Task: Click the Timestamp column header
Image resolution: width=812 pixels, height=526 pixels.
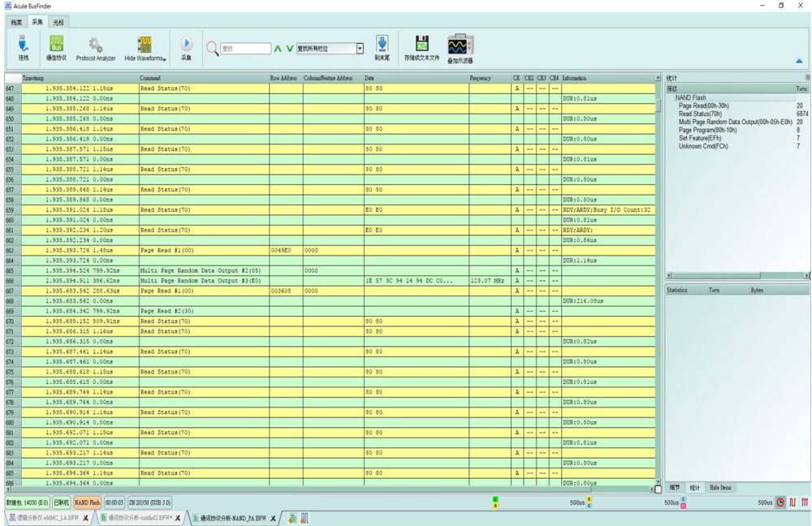Action: (x=80, y=78)
